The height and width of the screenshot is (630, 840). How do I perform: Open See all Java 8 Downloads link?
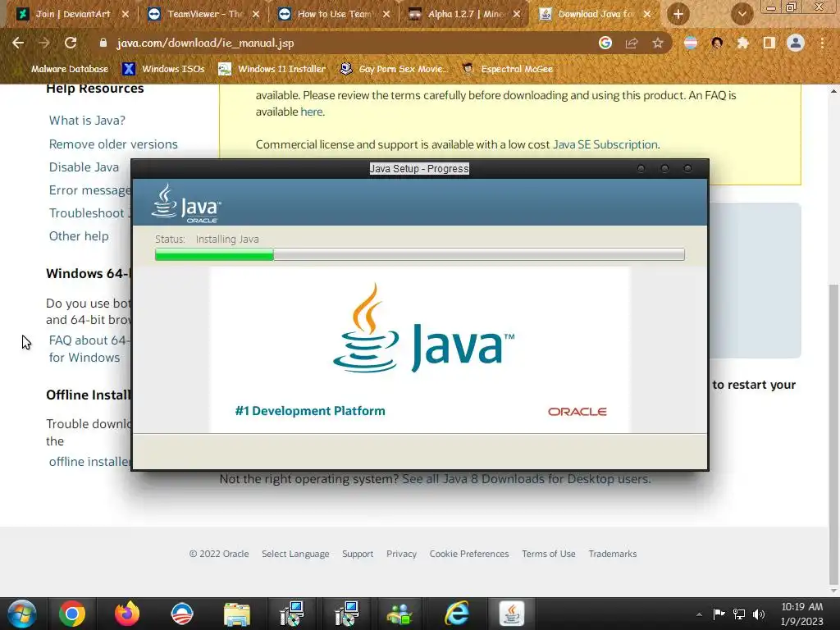(x=527, y=478)
